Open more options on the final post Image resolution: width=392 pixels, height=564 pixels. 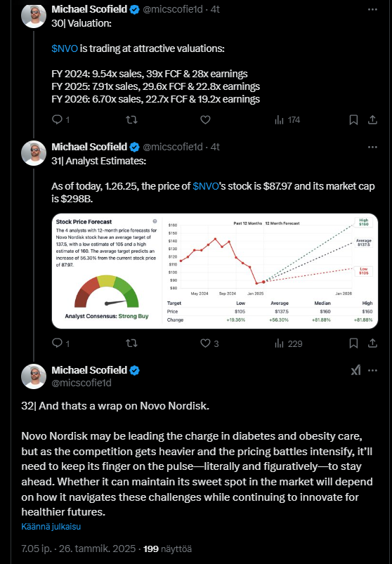pyautogui.click(x=372, y=370)
